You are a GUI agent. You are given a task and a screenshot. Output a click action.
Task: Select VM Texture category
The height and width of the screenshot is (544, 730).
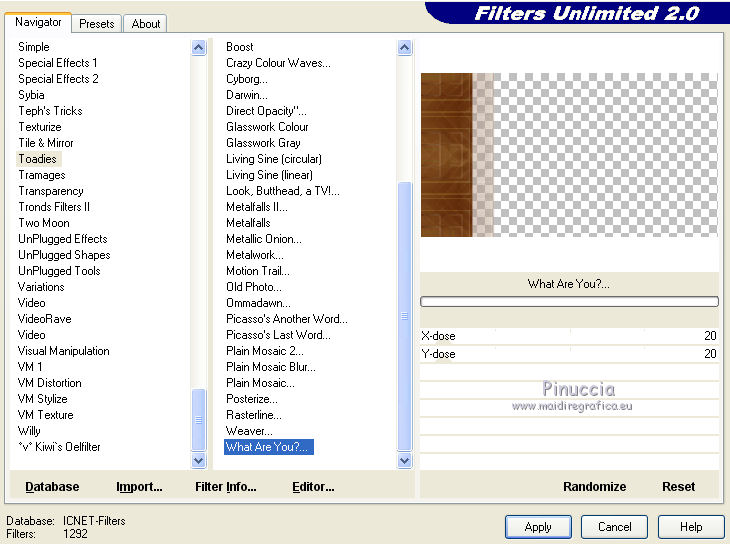click(x=46, y=415)
